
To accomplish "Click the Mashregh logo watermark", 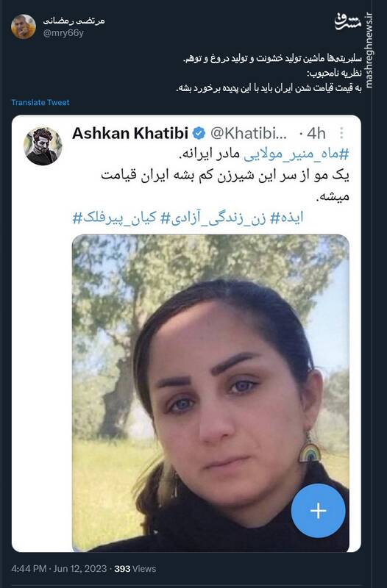I will pyautogui.click(x=348, y=21).
